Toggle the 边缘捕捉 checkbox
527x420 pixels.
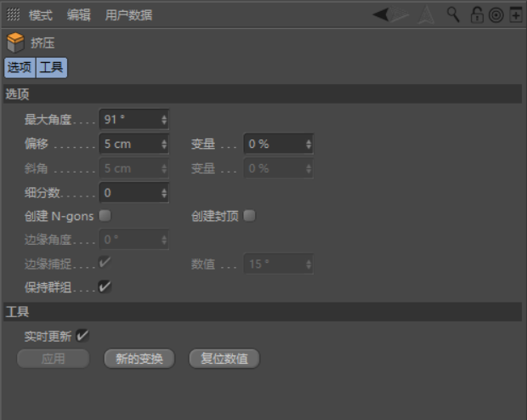point(105,263)
